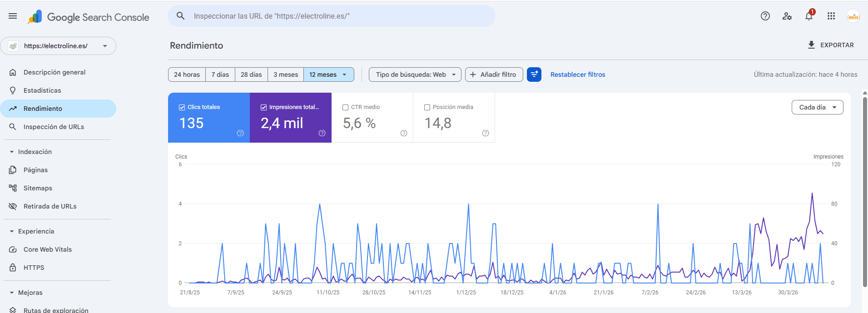Select the 24 horas range tab
The height and width of the screenshot is (313, 868).
pos(187,75)
